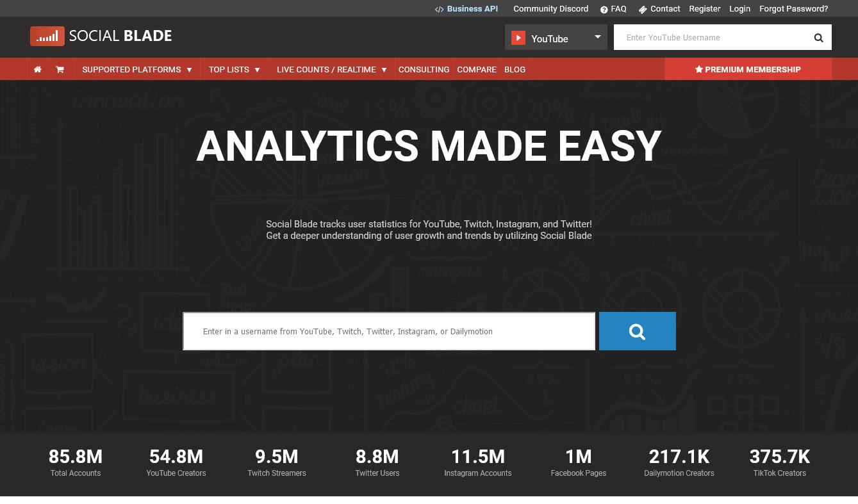Expand Live Counts / Realtime menu

[332, 69]
